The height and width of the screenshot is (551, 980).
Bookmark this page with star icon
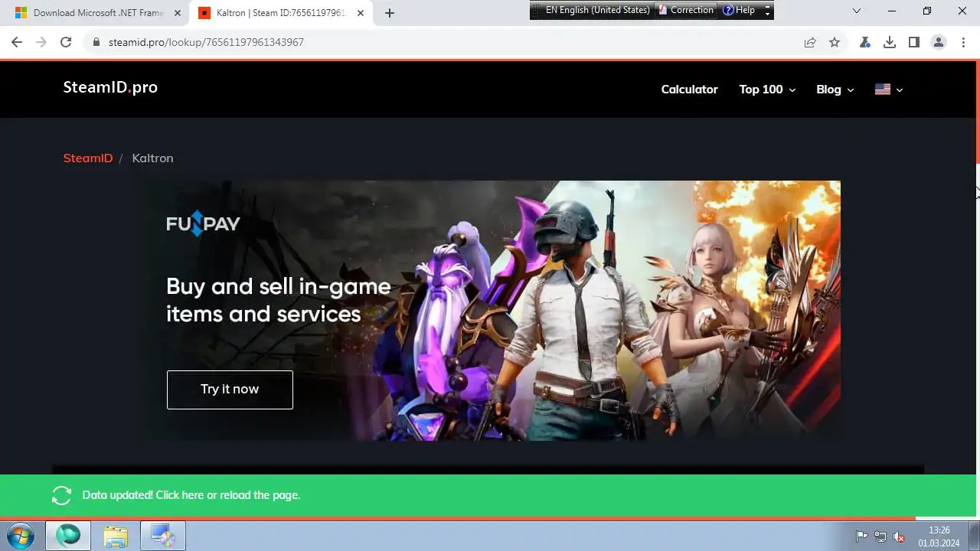(835, 42)
